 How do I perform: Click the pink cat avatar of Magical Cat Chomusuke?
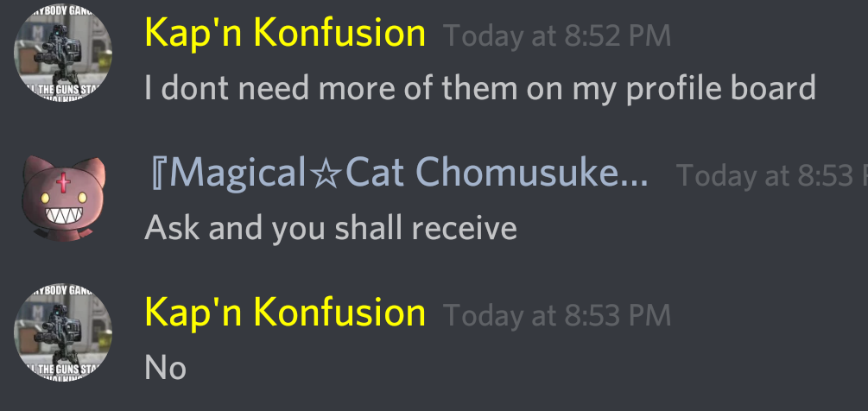point(62,198)
